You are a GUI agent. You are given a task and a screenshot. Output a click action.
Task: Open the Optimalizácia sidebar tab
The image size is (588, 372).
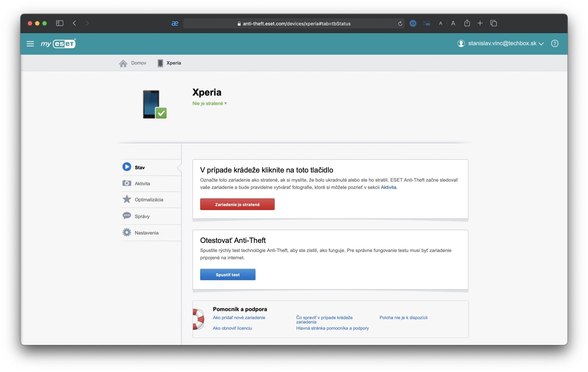point(151,200)
